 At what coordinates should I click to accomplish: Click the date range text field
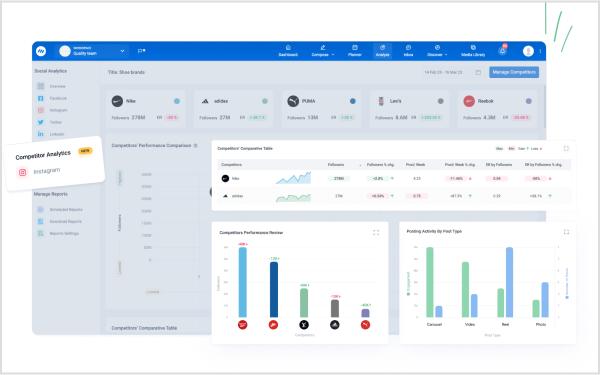click(x=443, y=72)
